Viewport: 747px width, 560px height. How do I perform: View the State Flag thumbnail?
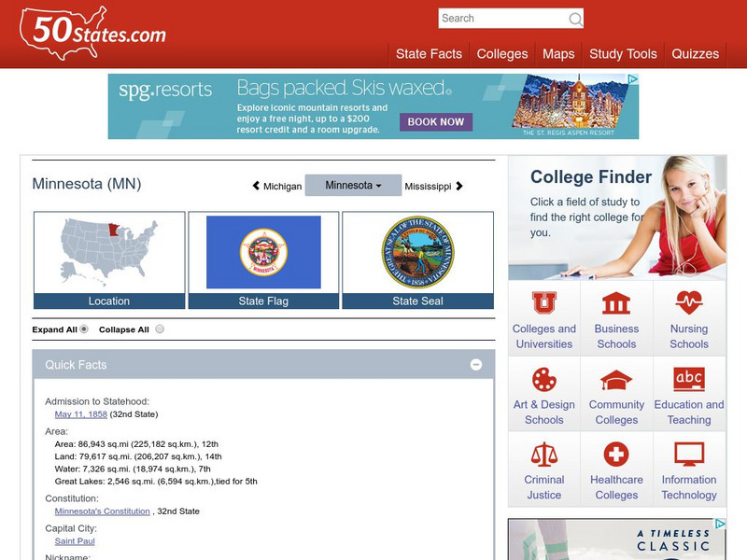pyautogui.click(x=263, y=260)
